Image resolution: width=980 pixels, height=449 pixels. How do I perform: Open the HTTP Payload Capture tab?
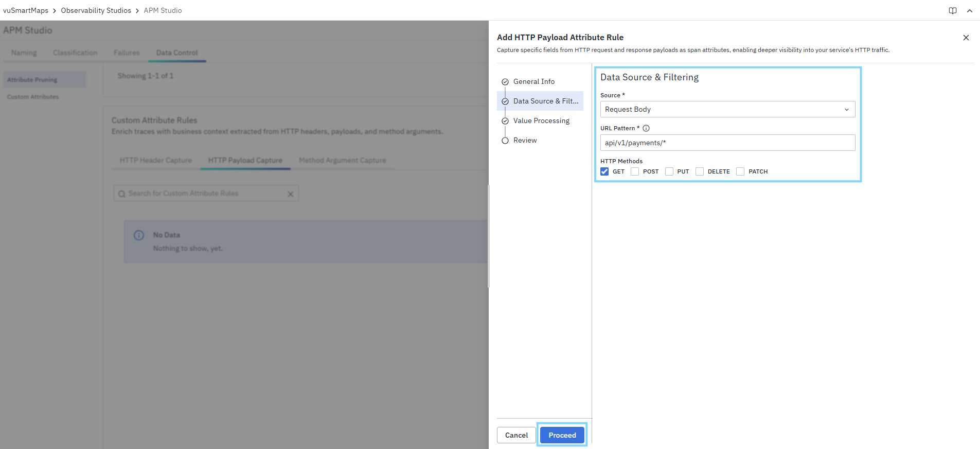tap(245, 160)
